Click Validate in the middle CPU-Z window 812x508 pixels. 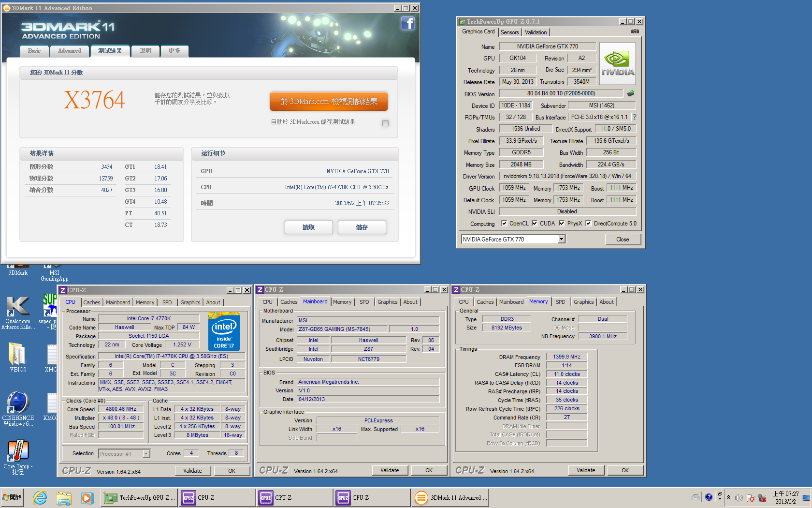click(390, 470)
